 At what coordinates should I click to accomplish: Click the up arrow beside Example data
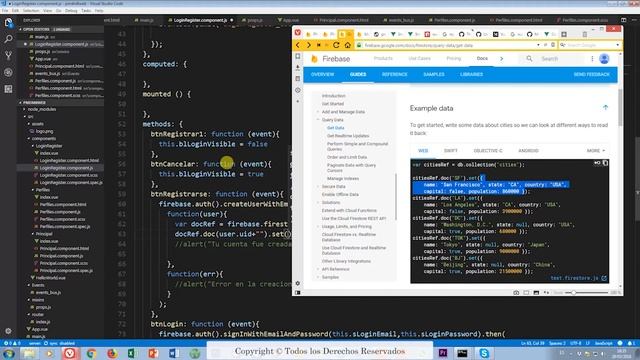[x=605, y=108]
